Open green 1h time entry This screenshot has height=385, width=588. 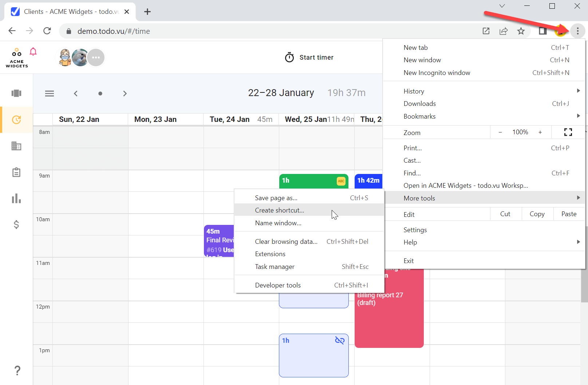(x=313, y=181)
